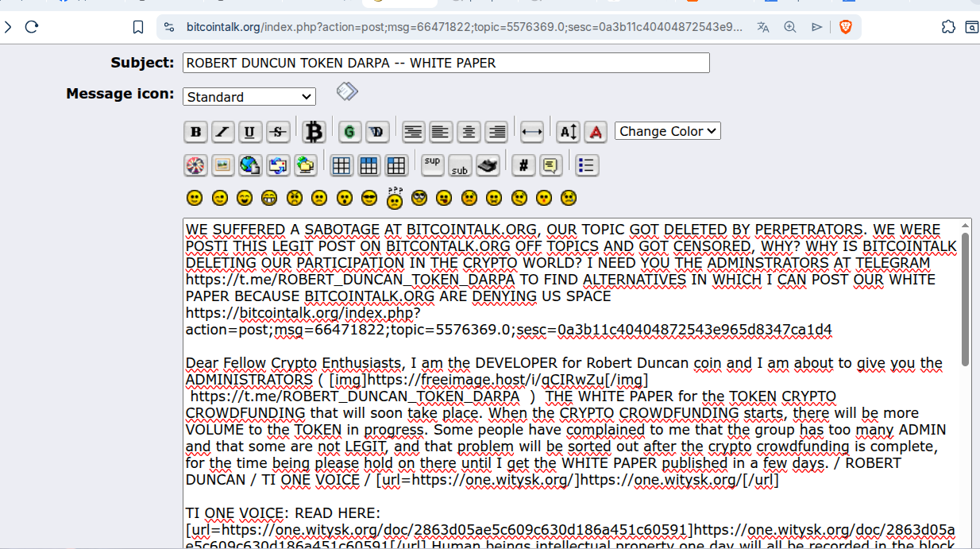Change font face with red A
The height and width of the screenshot is (549, 980).
pos(596,132)
